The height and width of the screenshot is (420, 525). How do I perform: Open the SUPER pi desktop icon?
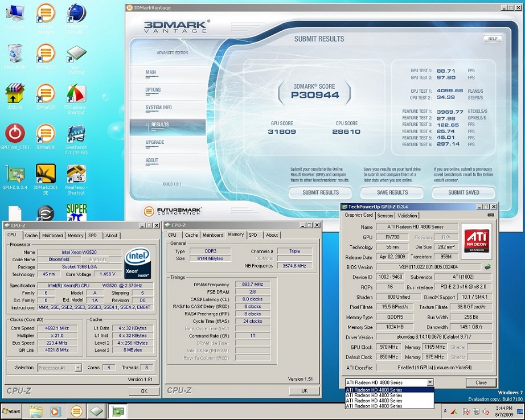pyautogui.click(x=76, y=212)
